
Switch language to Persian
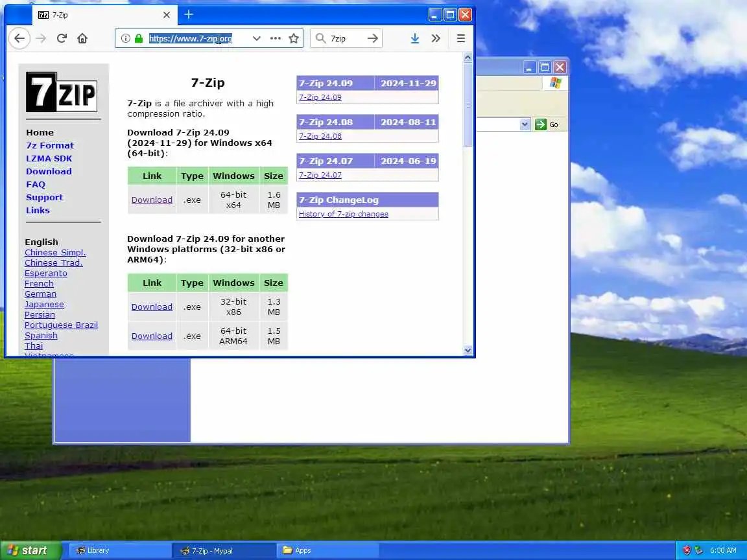pos(40,315)
